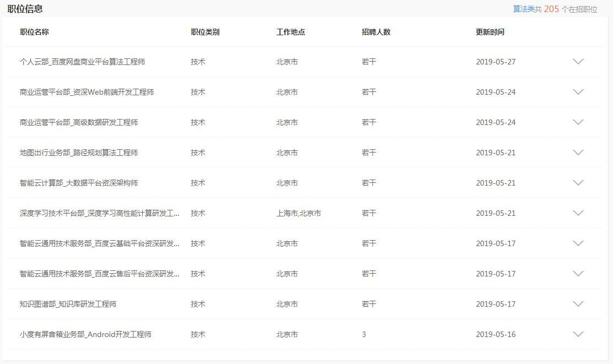Viewport: 613px width, 364px height.
Task: Expand details for 智能云计算部_大数据平台资深架构师
Action: (x=578, y=183)
